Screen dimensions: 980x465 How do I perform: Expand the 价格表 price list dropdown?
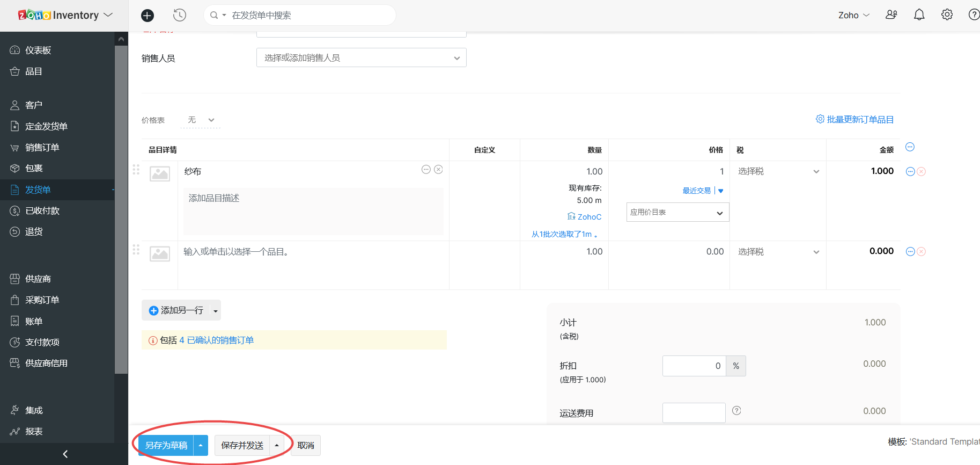(x=201, y=120)
